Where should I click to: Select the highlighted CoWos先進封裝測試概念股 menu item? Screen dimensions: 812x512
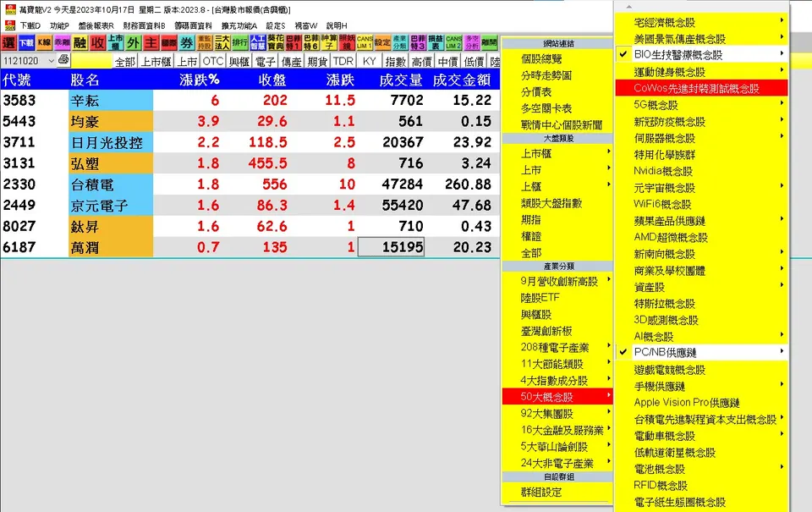pyautogui.click(x=702, y=88)
